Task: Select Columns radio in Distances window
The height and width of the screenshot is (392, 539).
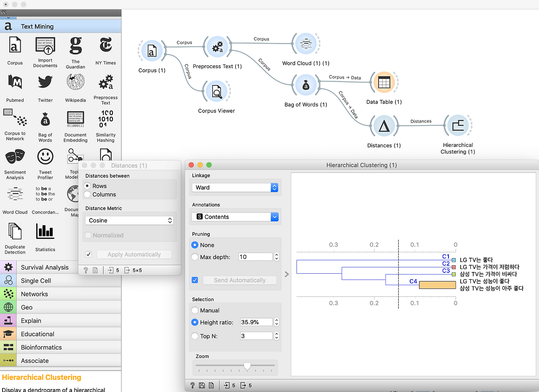Action: click(x=88, y=194)
